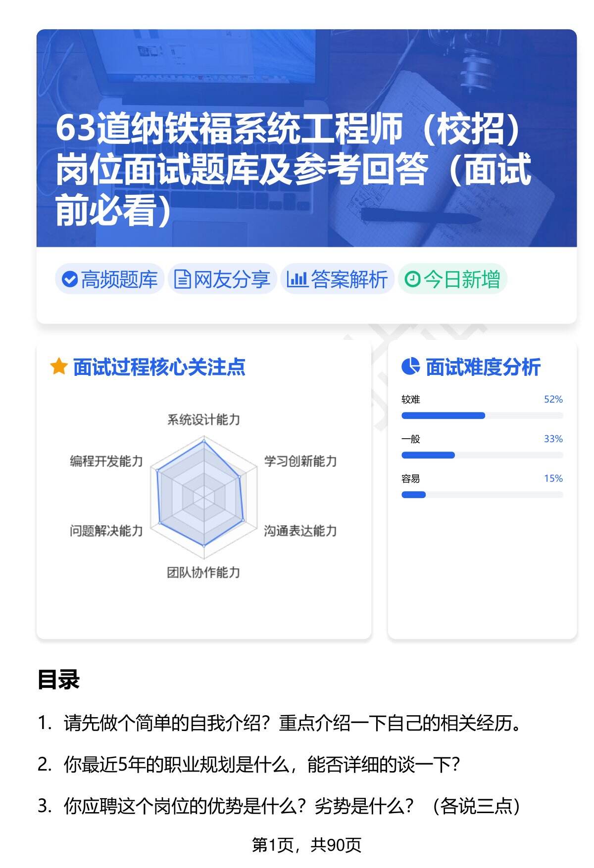Image resolution: width=594 pixels, height=868 pixels.
Task: Click the clock icon beside 今日新增
Action: pos(412,279)
